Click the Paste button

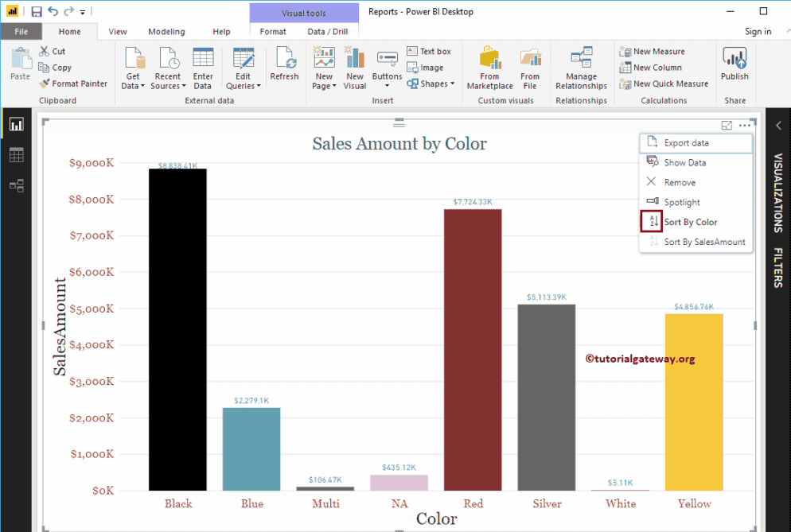tap(20, 64)
